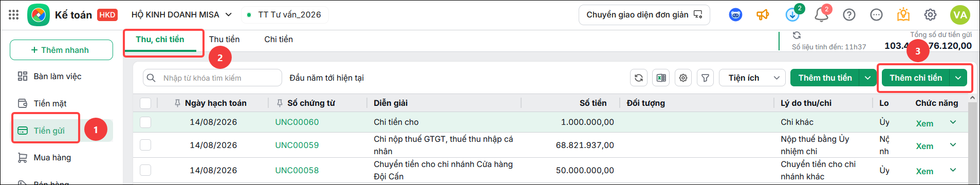Switch to the Thu tiền tab
This screenshot has width=980, height=185.
point(224,40)
